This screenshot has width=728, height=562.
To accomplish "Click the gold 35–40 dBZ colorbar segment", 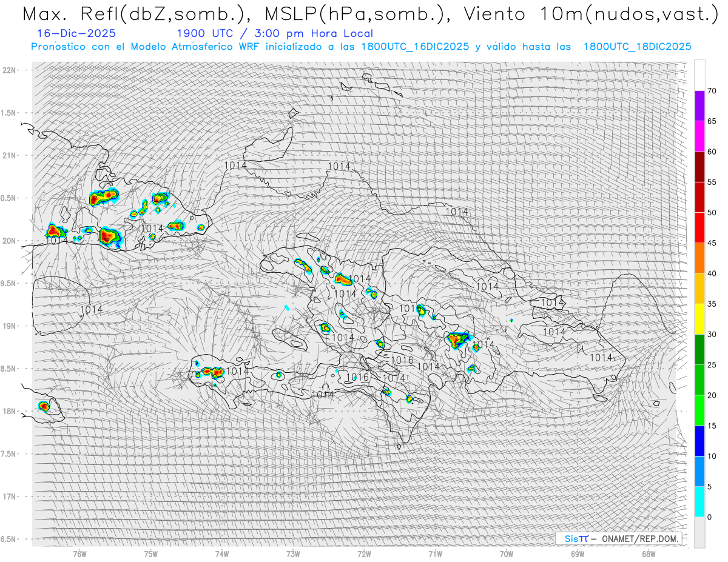I will pos(699,289).
